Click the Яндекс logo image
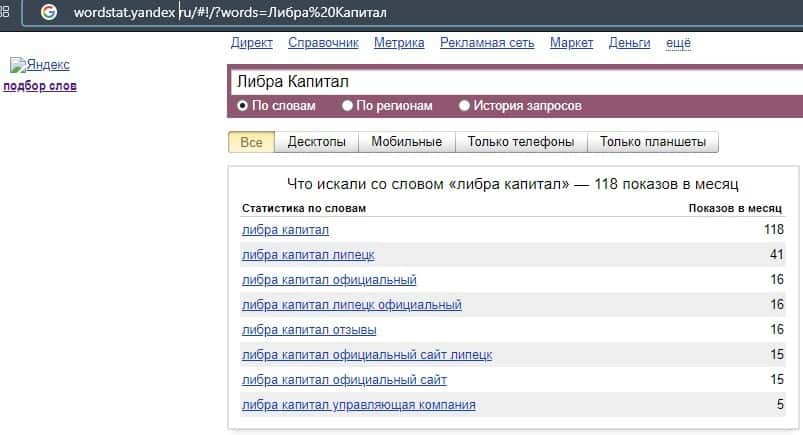 point(40,65)
